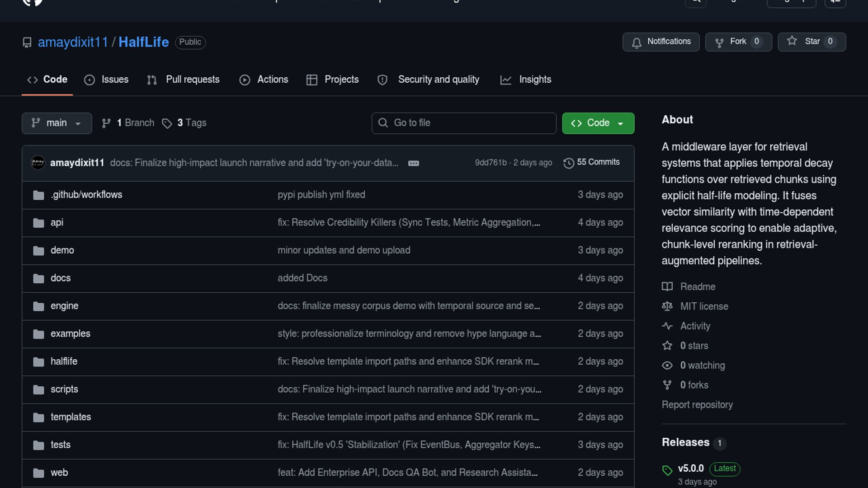868x488 pixels.
Task: Open the repository Activity link
Action: (x=695, y=326)
